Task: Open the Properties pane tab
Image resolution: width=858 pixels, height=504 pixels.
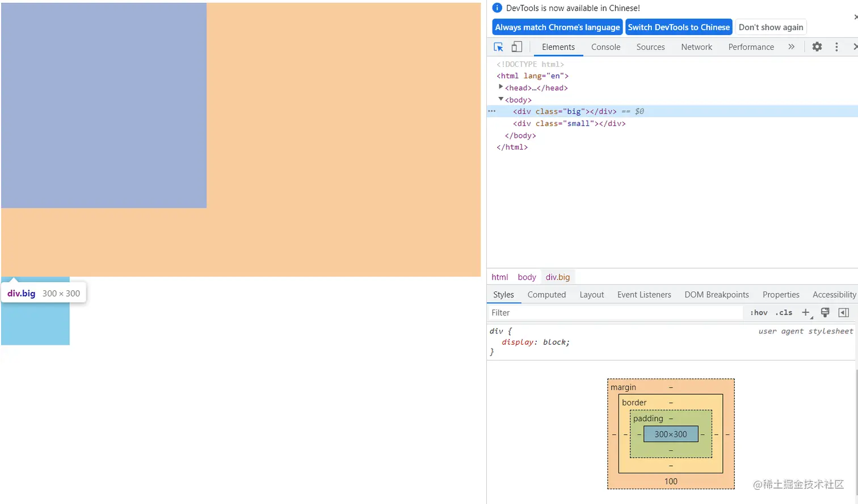Action: (x=781, y=295)
